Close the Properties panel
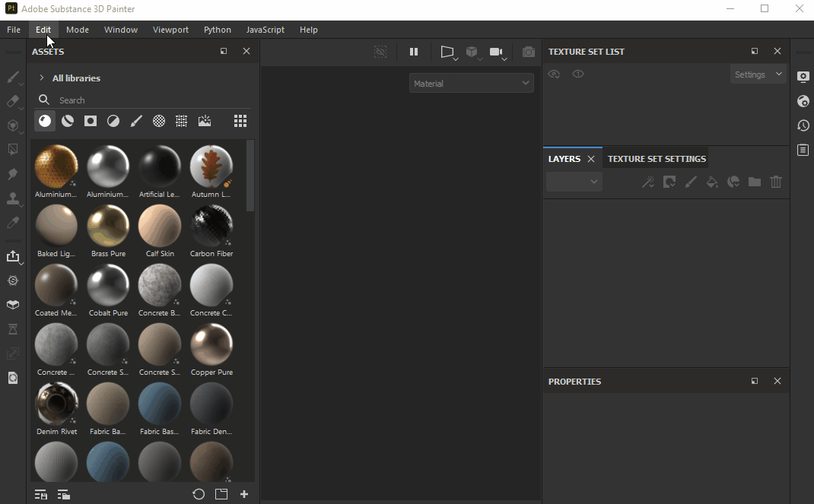Image resolution: width=814 pixels, height=504 pixels. [777, 381]
